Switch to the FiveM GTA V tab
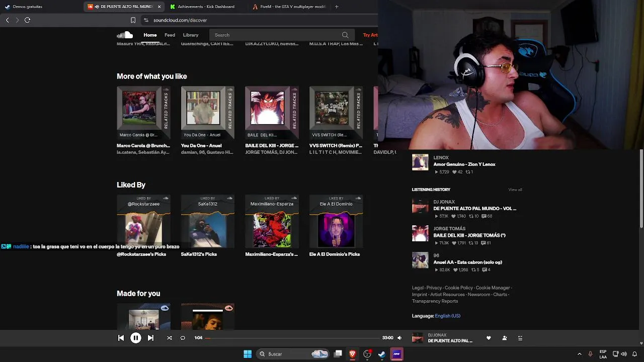The height and width of the screenshot is (362, 644). (x=290, y=7)
